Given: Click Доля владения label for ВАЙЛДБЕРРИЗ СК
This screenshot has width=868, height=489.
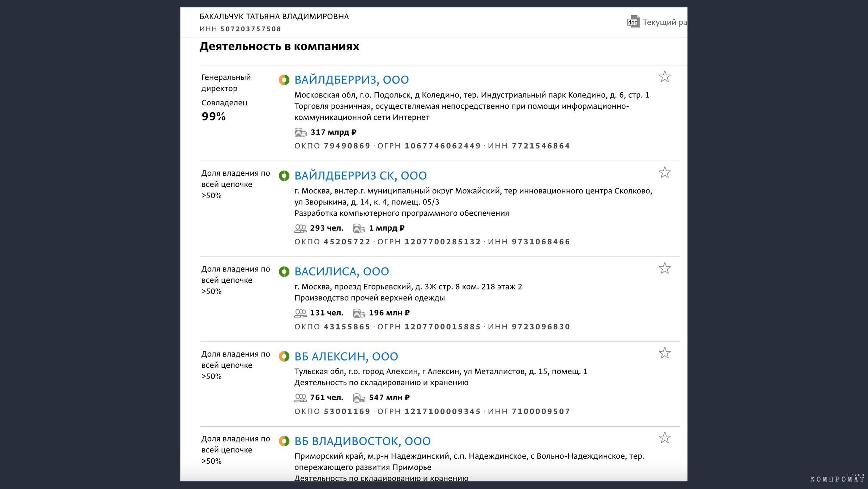Looking at the screenshot, I should (235, 185).
